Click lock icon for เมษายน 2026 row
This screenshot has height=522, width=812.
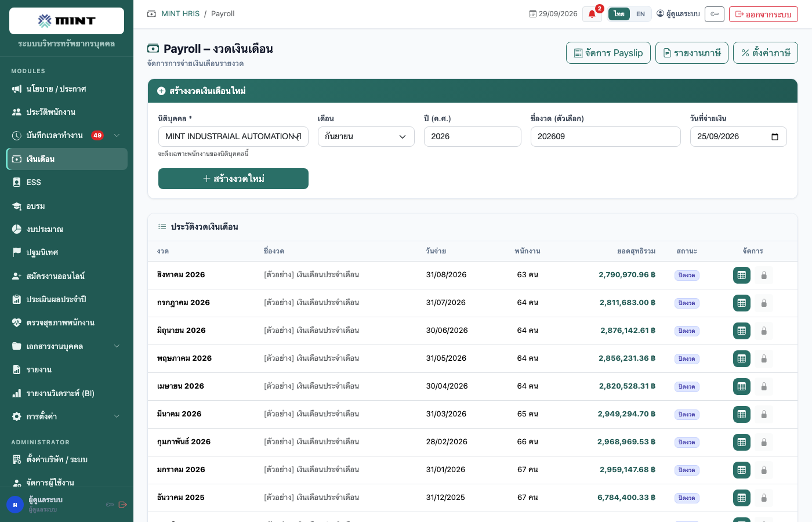[x=764, y=387]
